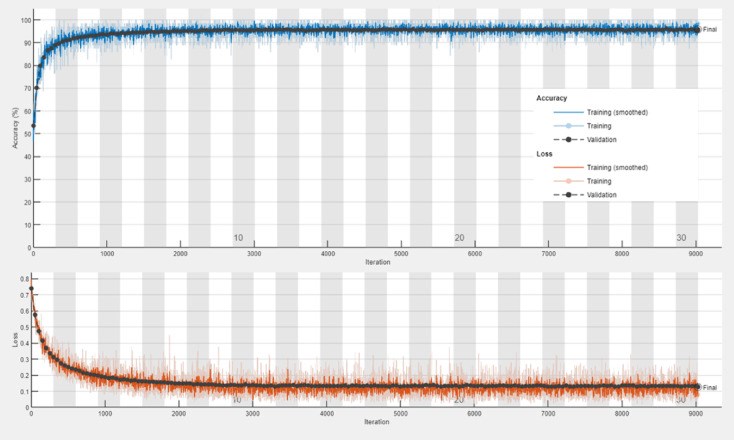
Task: Click the Accuracy Validation dashed marker in legend
Action: (568, 141)
